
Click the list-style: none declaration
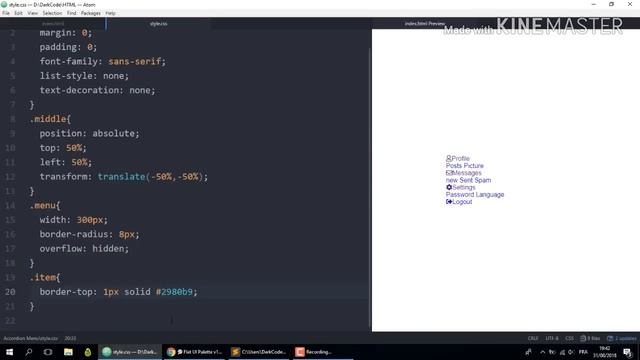pos(84,76)
